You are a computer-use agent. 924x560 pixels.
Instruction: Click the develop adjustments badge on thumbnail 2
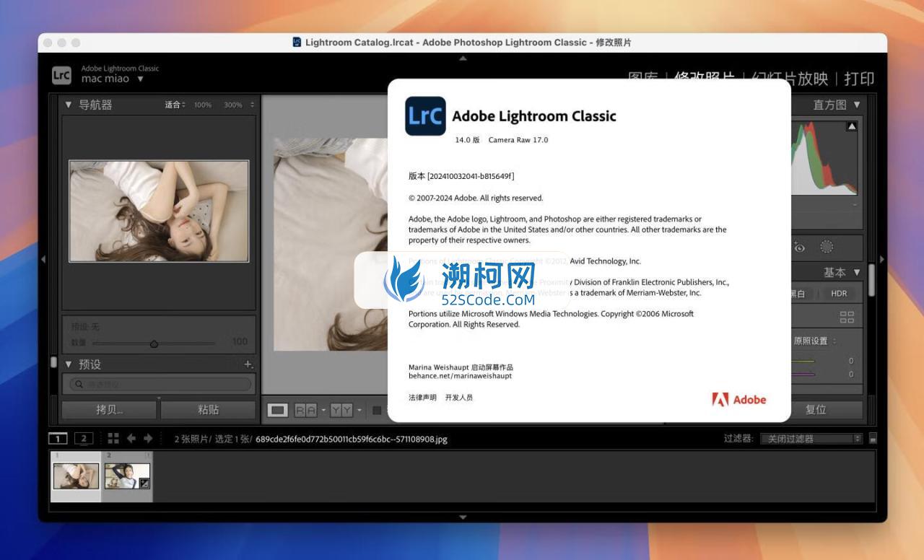click(x=144, y=484)
